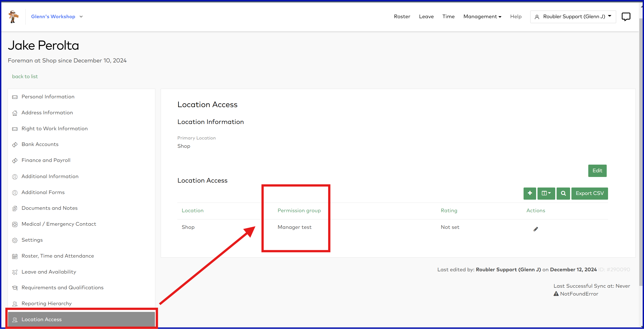
Task: Open the chat bubble icon in header
Action: click(626, 17)
